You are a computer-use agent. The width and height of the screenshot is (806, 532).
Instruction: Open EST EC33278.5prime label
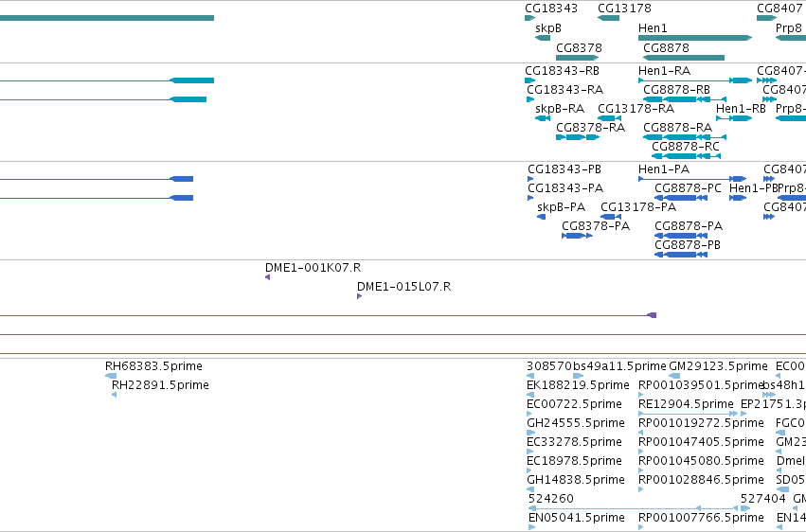click(574, 442)
